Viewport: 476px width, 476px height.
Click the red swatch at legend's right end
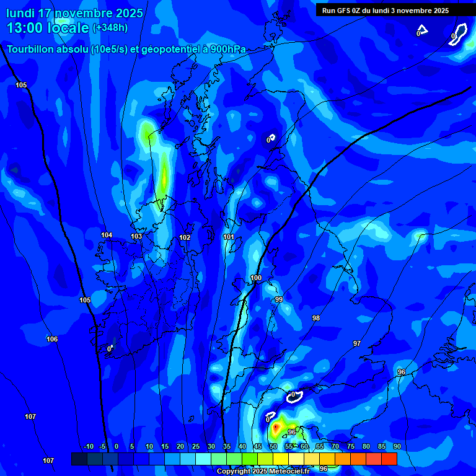(x=389, y=459)
